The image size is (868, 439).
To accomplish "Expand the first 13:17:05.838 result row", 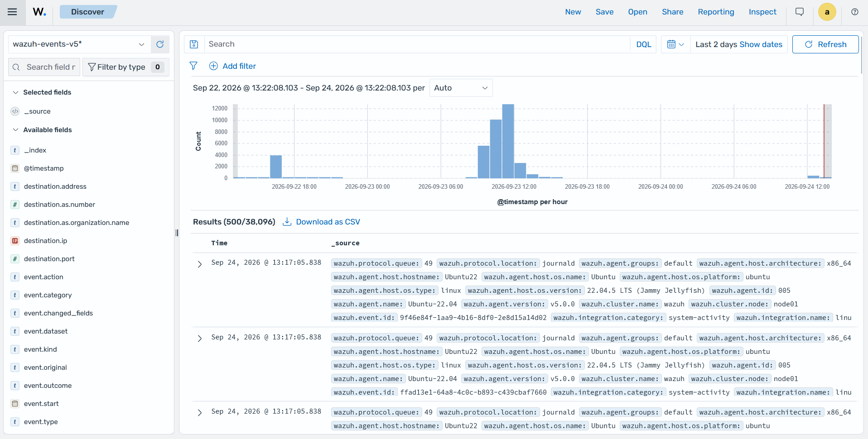I will tap(200, 264).
